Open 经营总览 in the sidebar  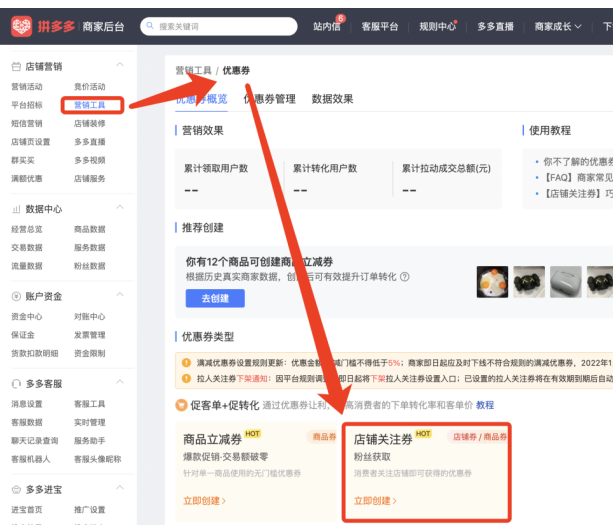coord(27,229)
